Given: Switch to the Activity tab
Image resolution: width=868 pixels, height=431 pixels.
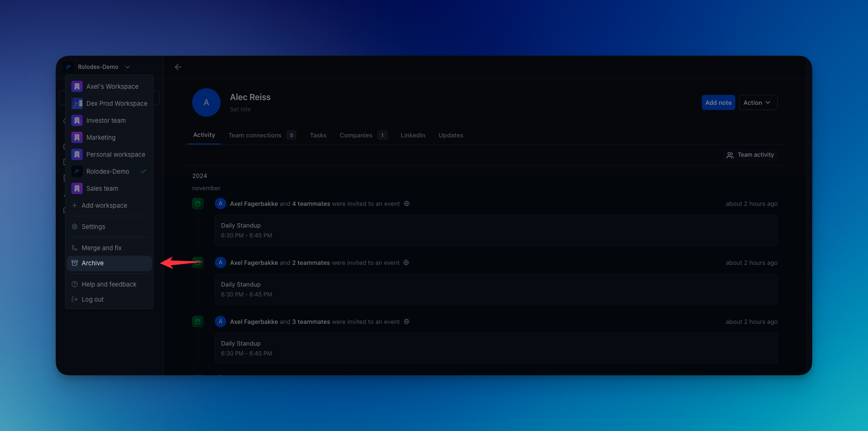Looking at the screenshot, I should click(204, 135).
